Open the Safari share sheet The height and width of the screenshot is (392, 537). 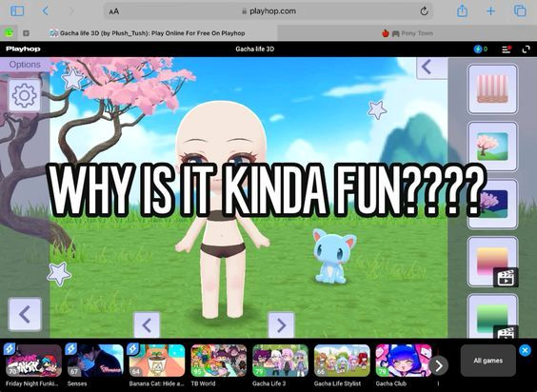(x=462, y=11)
